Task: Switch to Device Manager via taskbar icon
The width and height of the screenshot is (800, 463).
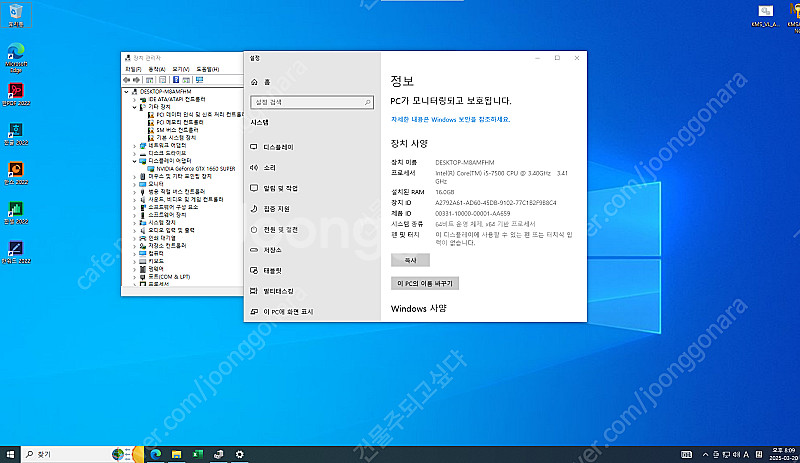Action: pos(218,454)
